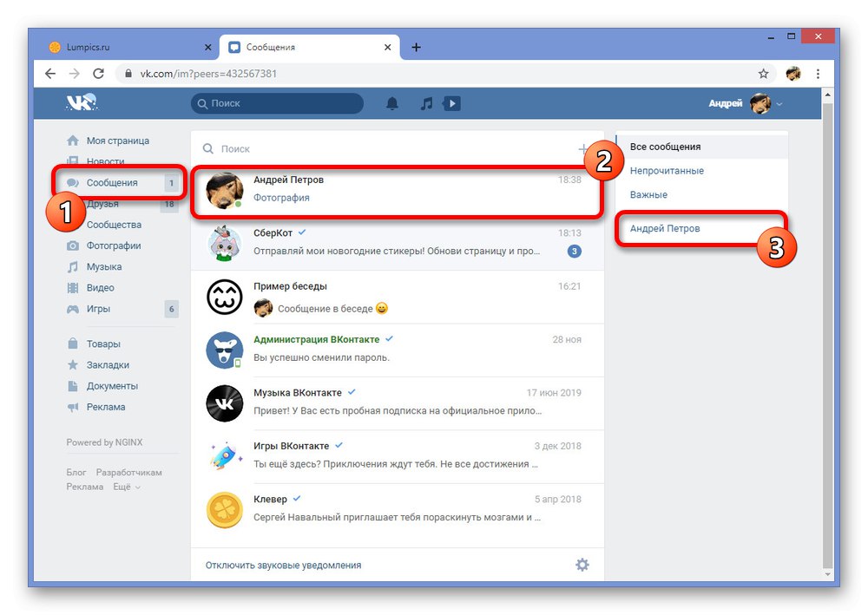The height and width of the screenshot is (615, 868).
Task: Click Реклама footer link
Action: pos(85,487)
